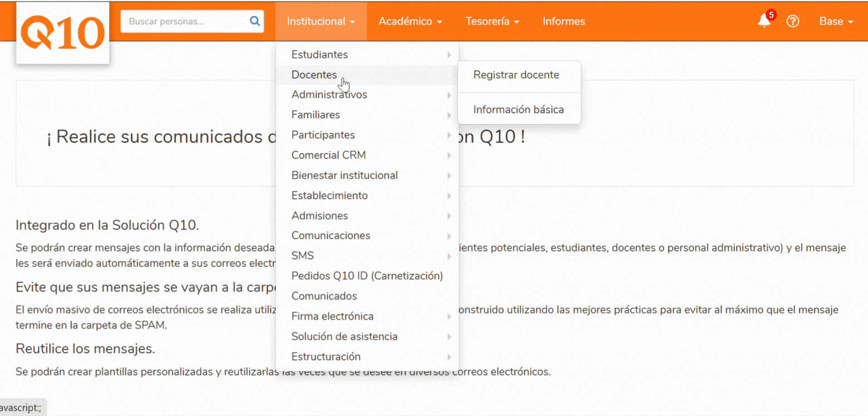Viewport: 868px width, 416px height.
Task: Expand the SMS submenu arrow
Action: click(449, 257)
